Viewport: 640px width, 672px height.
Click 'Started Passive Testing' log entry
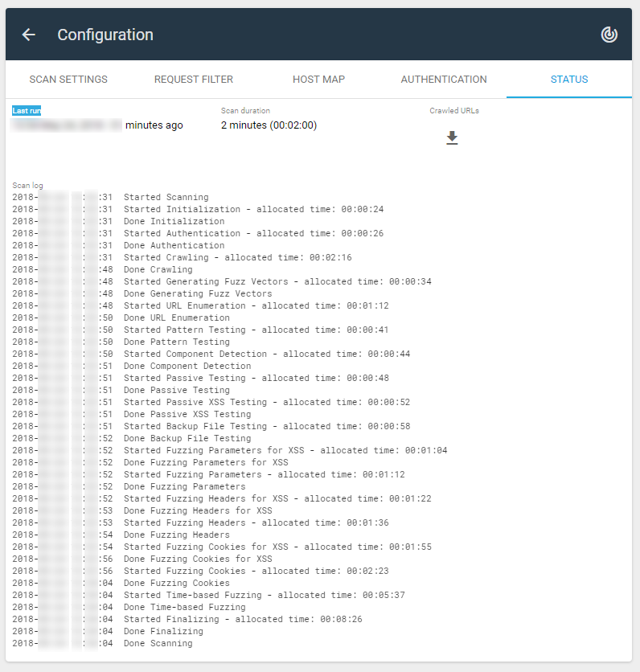tap(256, 378)
